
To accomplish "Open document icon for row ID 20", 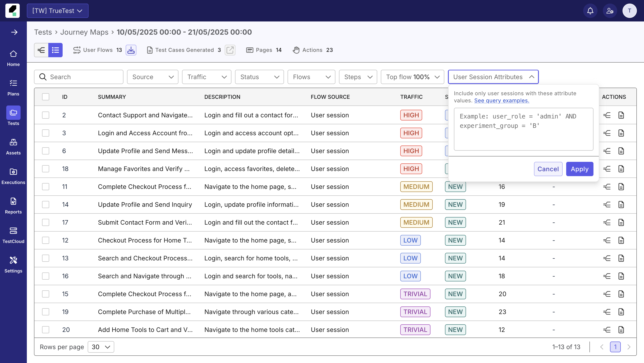I will coord(621,329).
